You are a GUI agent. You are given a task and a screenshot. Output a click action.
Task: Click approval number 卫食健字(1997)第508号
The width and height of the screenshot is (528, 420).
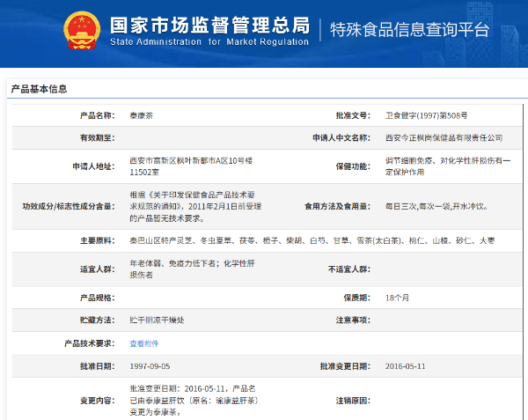coord(426,115)
